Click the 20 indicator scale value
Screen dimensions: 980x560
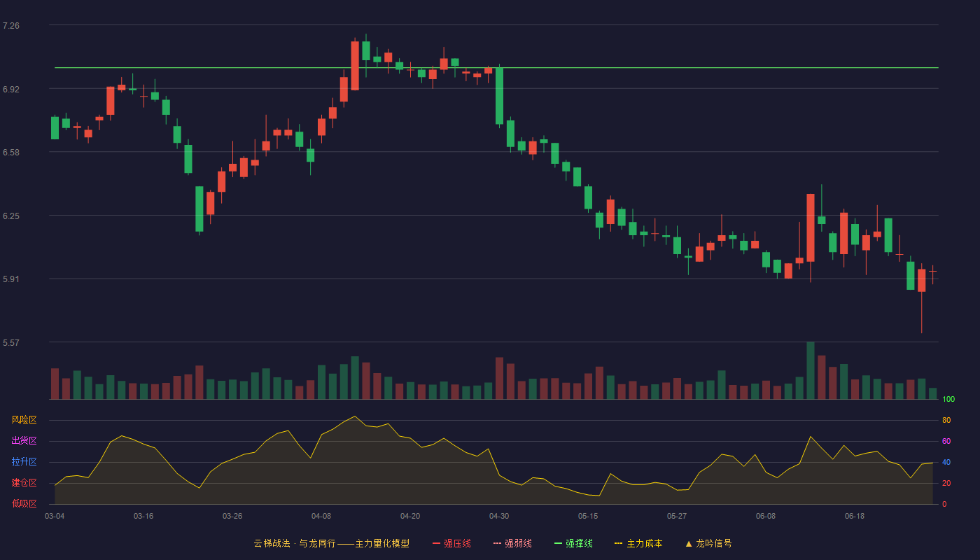point(946,483)
